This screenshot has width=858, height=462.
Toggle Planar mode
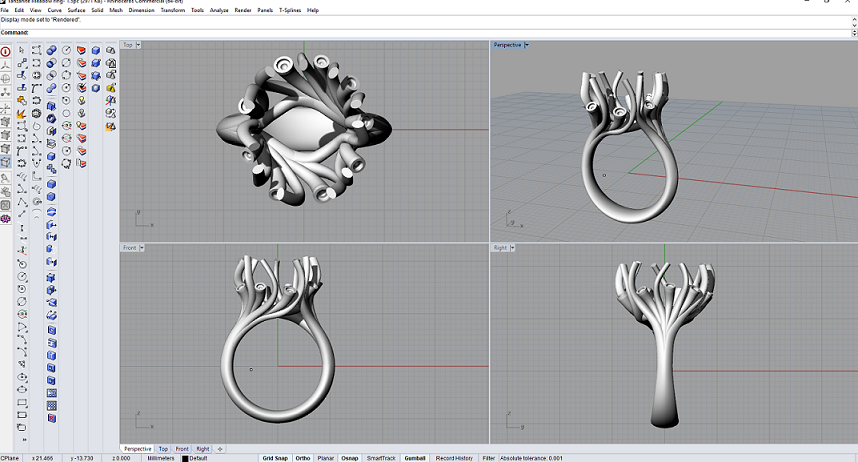(x=326, y=458)
